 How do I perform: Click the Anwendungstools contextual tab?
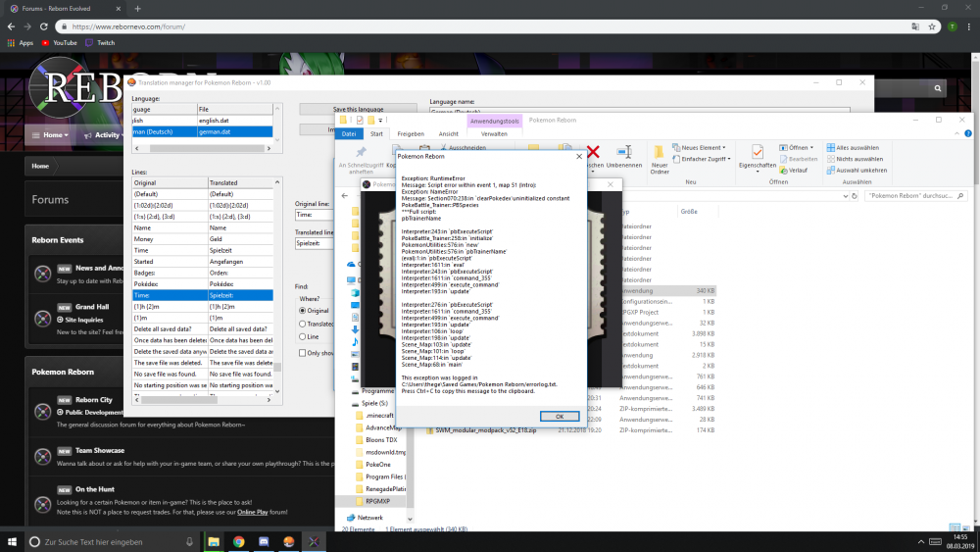(x=494, y=121)
